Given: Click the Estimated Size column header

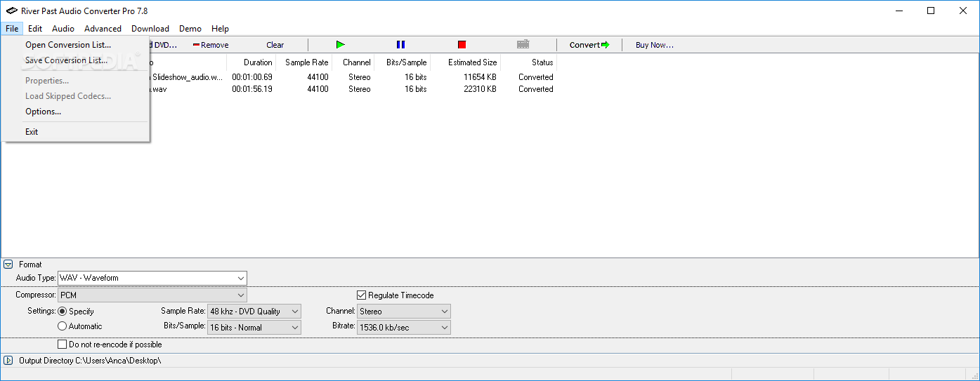Looking at the screenshot, I should pos(466,62).
